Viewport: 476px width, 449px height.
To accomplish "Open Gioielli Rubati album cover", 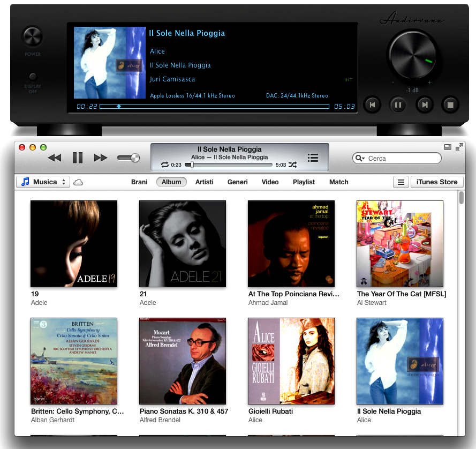I will point(291,361).
